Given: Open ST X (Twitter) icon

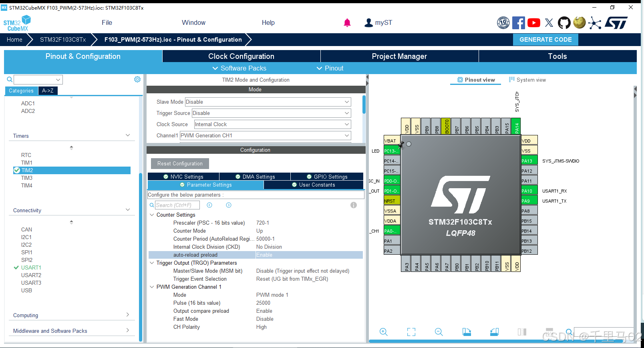Looking at the screenshot, I should (549, 23).
